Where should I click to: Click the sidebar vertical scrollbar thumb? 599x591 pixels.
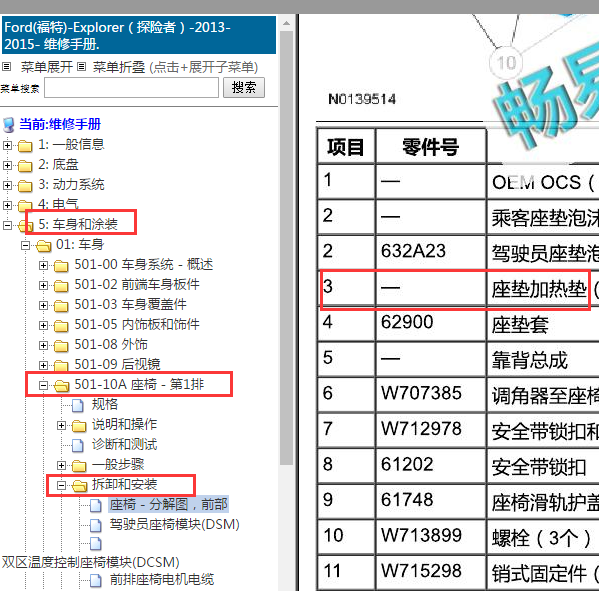286,248
